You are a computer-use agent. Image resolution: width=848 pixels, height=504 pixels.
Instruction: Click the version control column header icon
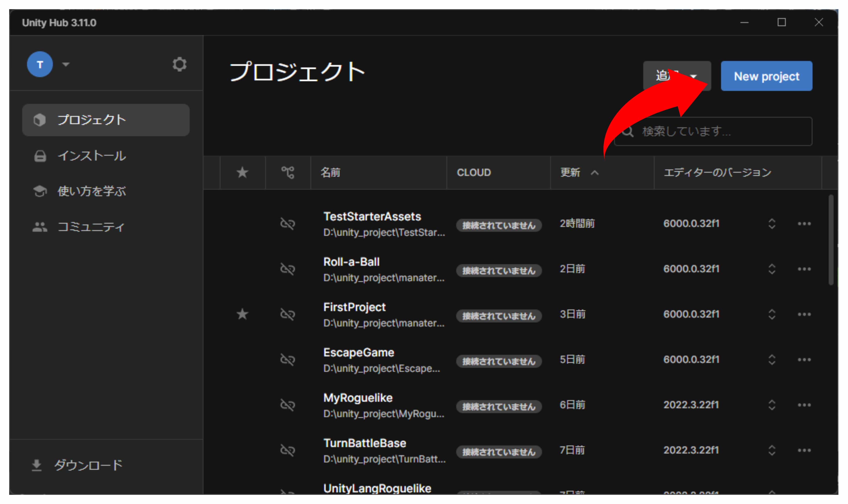(288, 173)
